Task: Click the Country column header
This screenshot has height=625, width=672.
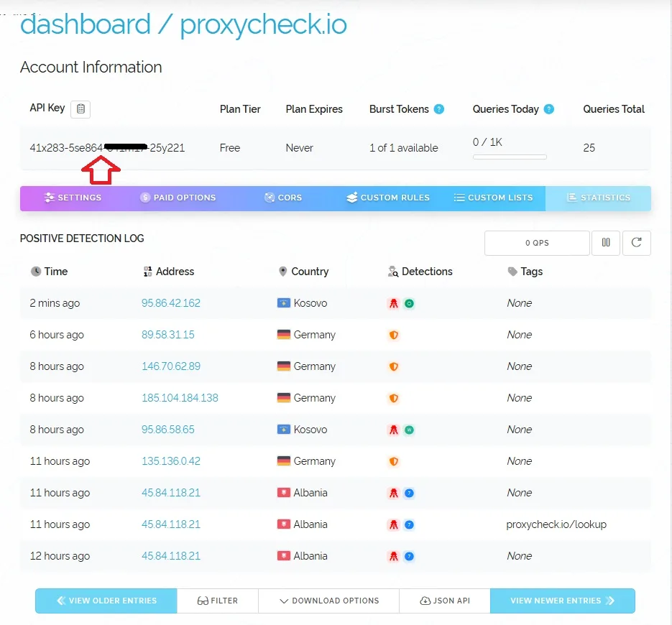Action: (304, 272)
